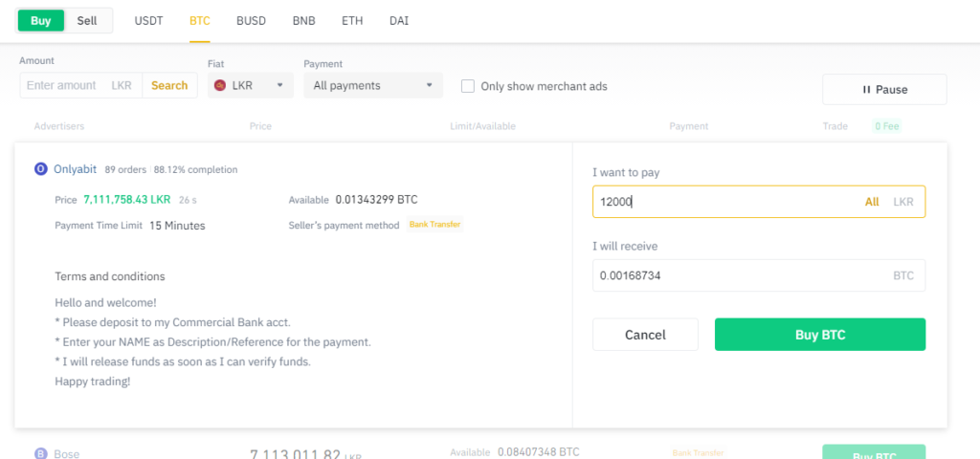
Task: Select the ETH tab
Action: point(352,21)
